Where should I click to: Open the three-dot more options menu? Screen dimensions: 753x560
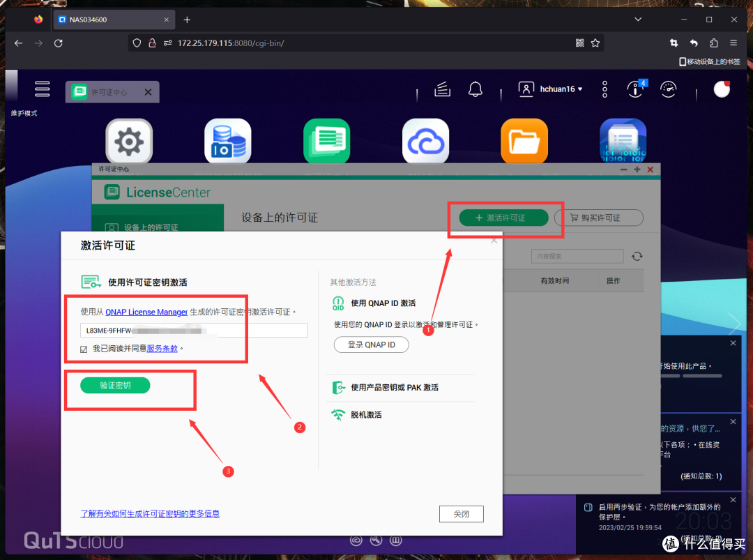pyautogui.click(x=604, y=89)
